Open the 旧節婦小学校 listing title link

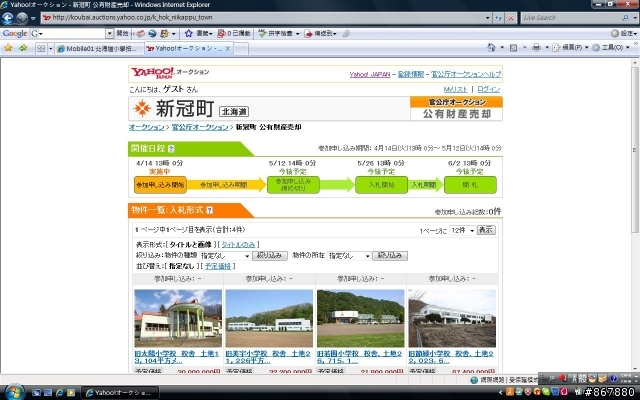pyautogui.click(x=451, y=357)
